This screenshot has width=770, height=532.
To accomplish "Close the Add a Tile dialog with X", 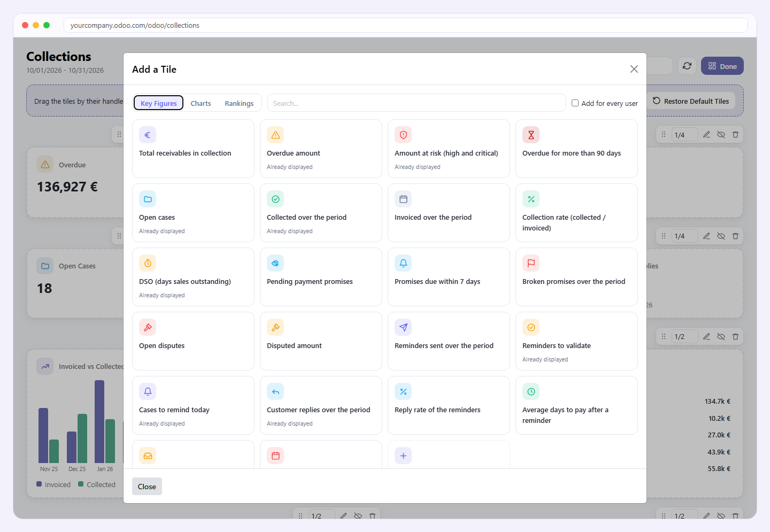I will 634,69.
